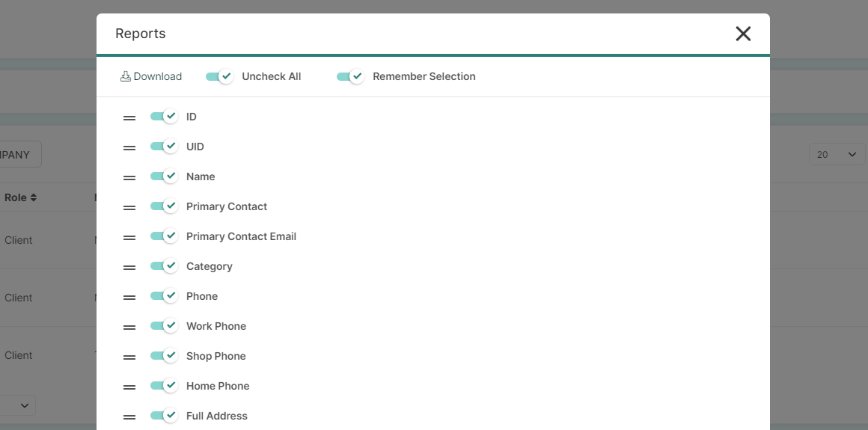Viewport: 868px width, 430px height.
Task: Toggle the Uncheck All switch
Action: tap(220, 76)
